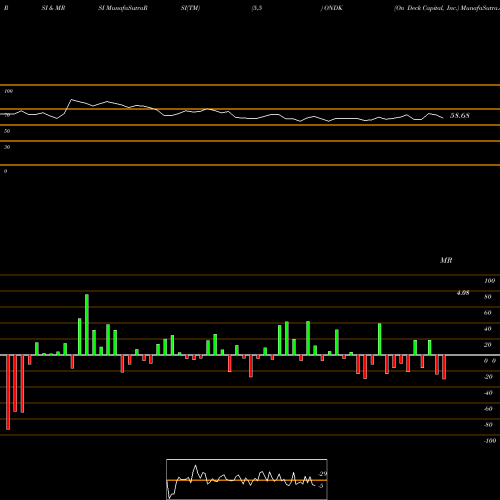Click the last red MR bar on right
Screen dimensions: 500x500
click(x=444, y=367)
